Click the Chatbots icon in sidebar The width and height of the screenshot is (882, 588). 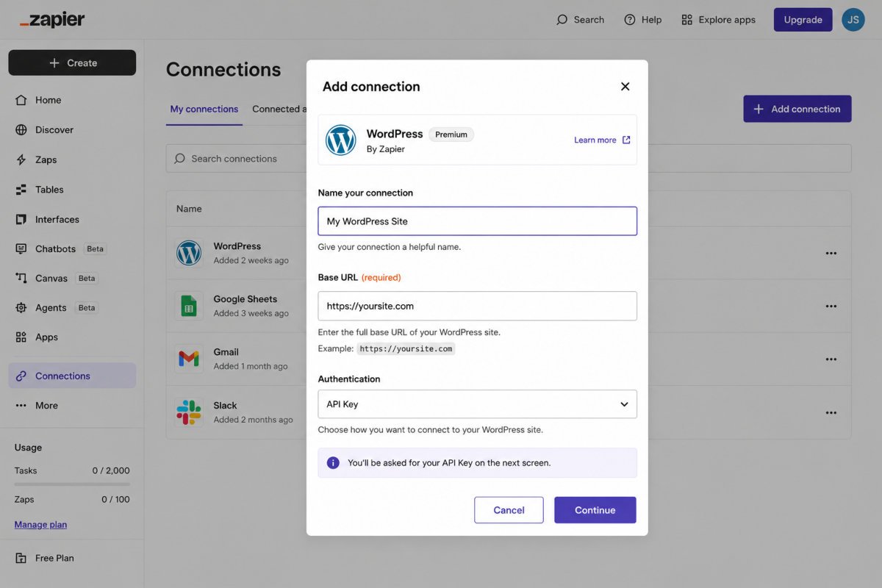point(21,249)
